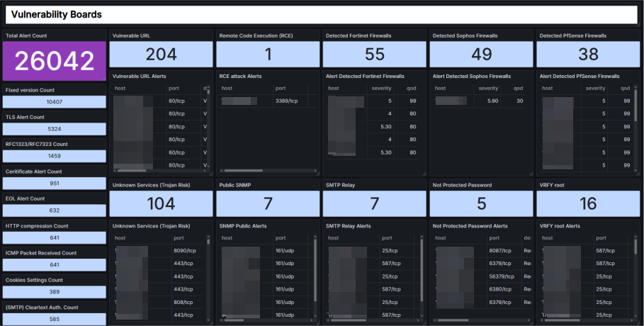Screen dimensions: 644x326
Task: Open the Alert Detected Sophos Firewalls panel title
Action: coord(472,77)
